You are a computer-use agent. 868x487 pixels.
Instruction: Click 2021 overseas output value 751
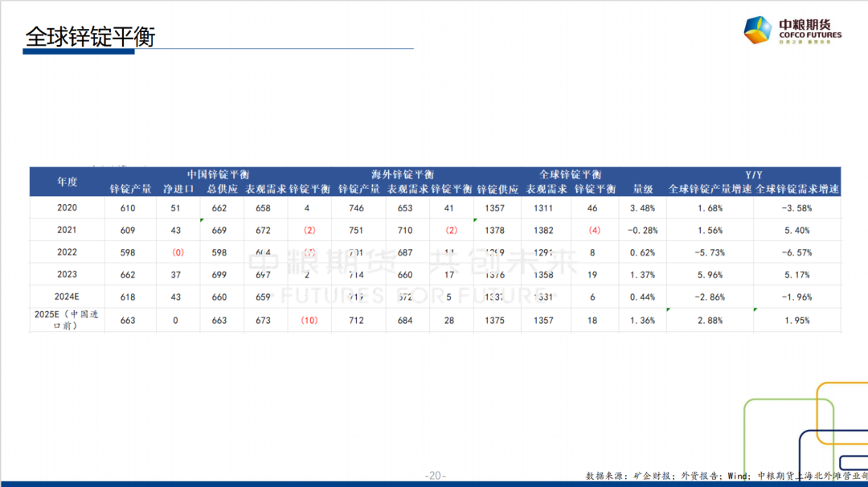[357, 230]
